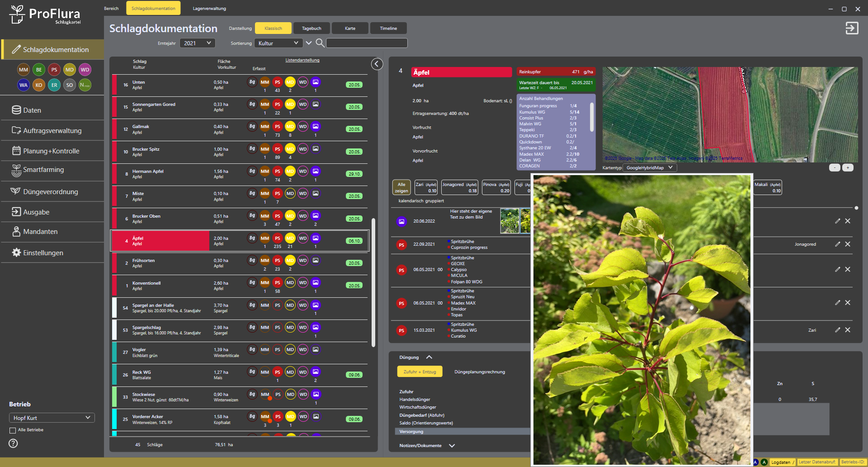This screenshot has height=467, width=868.
Task: Toggle the Alle zeigen variety filter
Action: click(x=401, y=187)
